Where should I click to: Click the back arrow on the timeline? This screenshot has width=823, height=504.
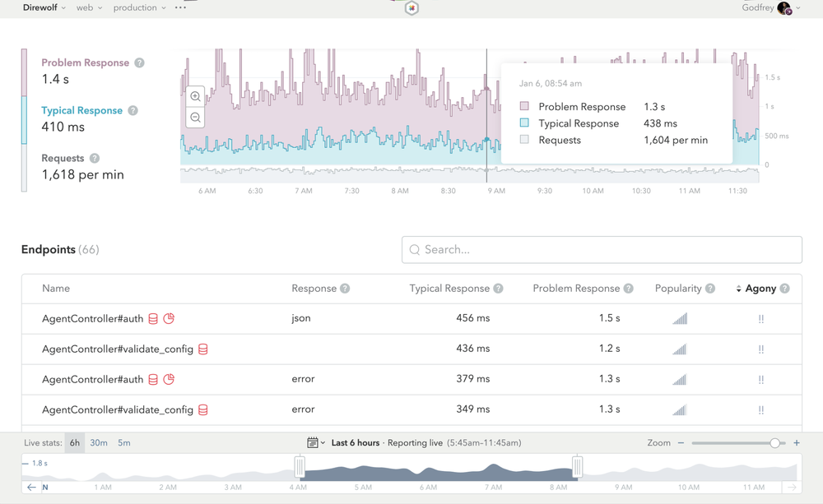click(x=31, y=488)
